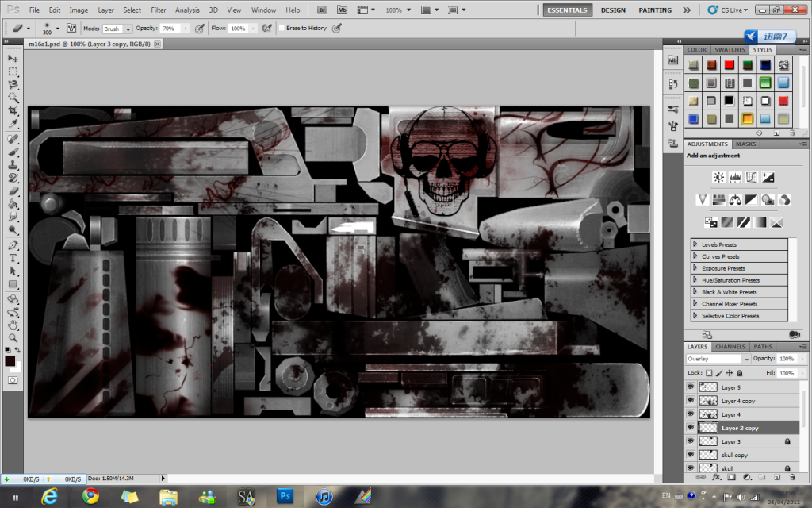Viewport: 812px width, 508px height.
Task: Choose the Horizontal Type tool
Action: pos(13,258)
